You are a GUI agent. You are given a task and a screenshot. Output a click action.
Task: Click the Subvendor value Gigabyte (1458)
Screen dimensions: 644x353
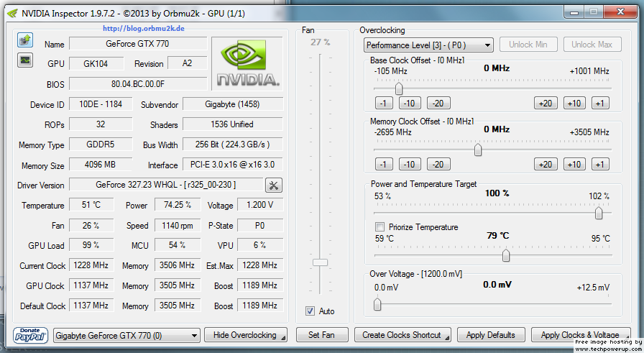pyautogui.click(x=232, y=104)
